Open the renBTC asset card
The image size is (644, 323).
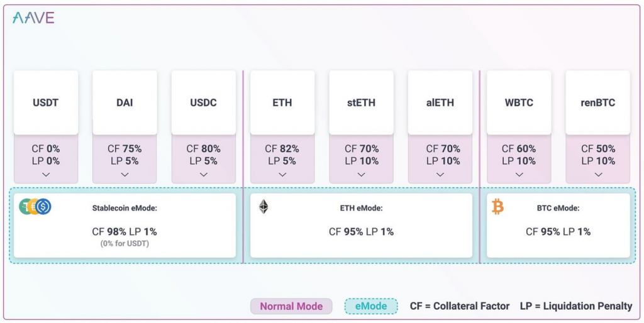point(598,102)
